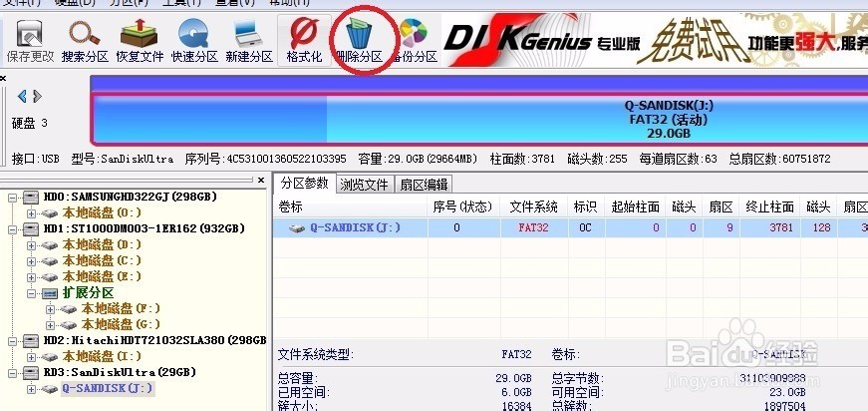Click the 起始柱面 column header
The height and width of the screenshot is (411, 868).
(635, 207)
